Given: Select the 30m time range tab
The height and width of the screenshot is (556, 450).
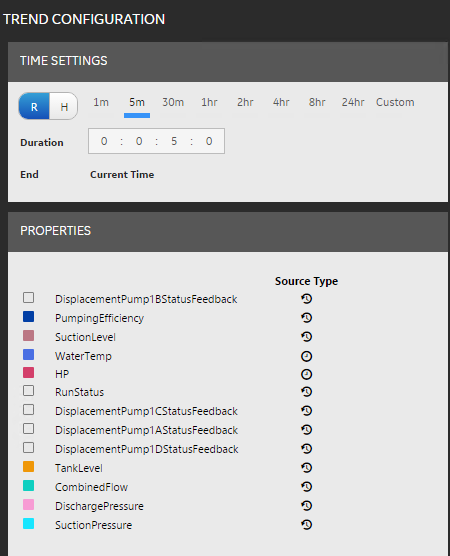Looking at the screenshot, I should click(173, 102).
